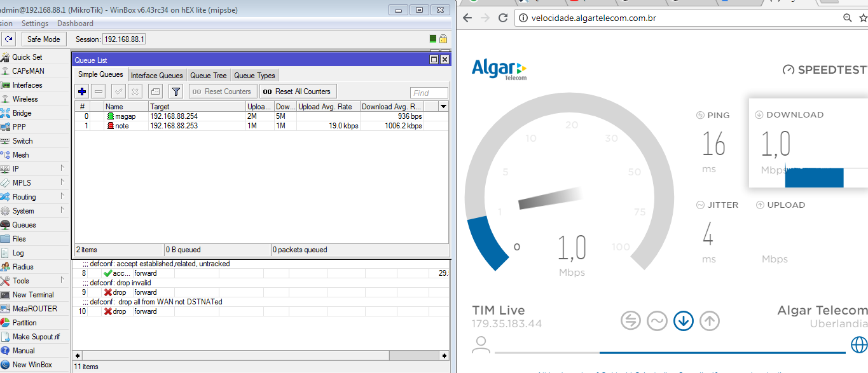This screenshot has width=868, height=373.
Task: Click the zoom magnifier icon in address bar
Action: click(848, 18)
